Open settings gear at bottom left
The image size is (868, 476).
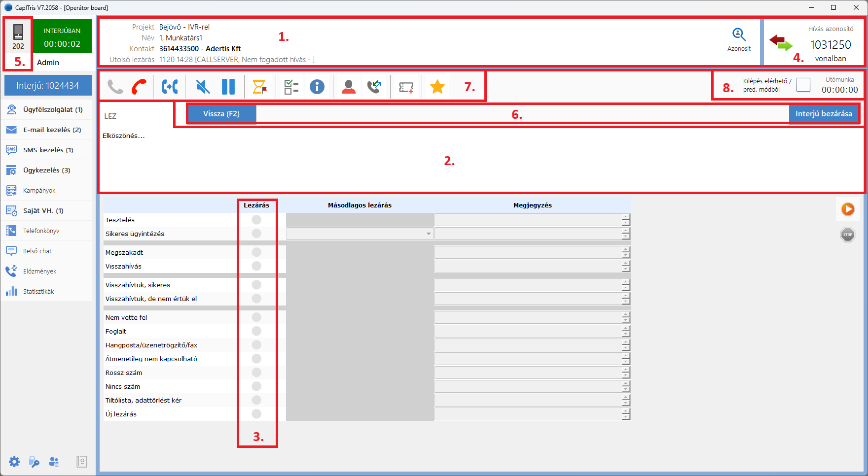14,462
